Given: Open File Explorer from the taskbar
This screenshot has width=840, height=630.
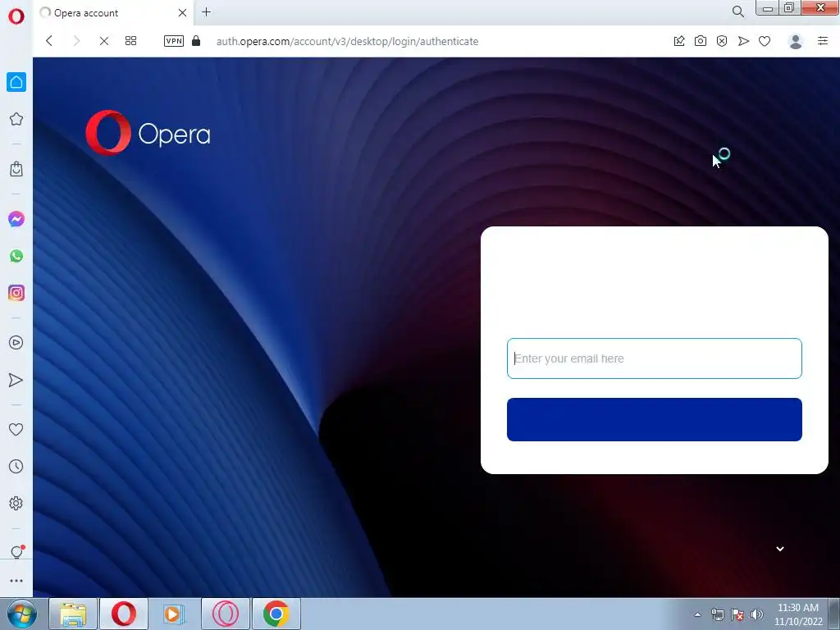Looking at the screenshot, I should point(73,614).
